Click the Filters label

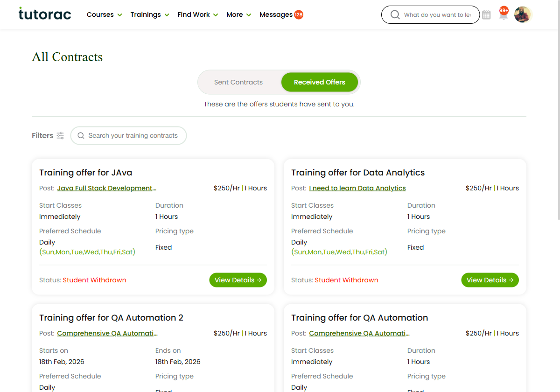pos(42,136)
